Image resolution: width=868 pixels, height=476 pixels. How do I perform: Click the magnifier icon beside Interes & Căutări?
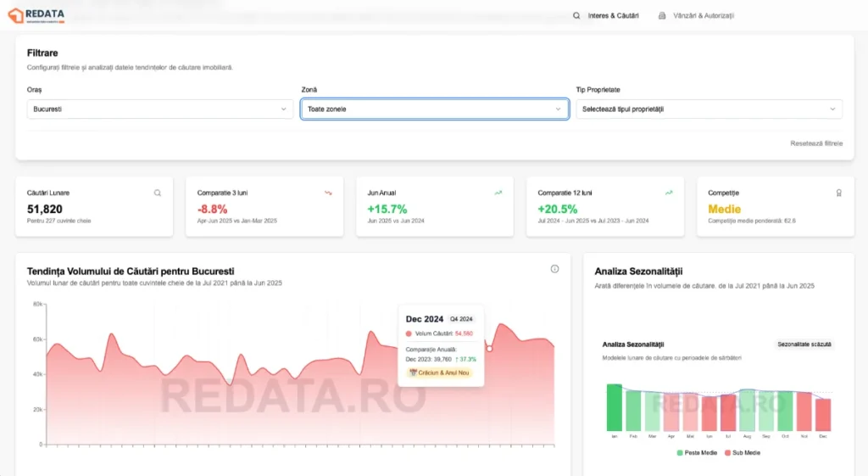577,16
